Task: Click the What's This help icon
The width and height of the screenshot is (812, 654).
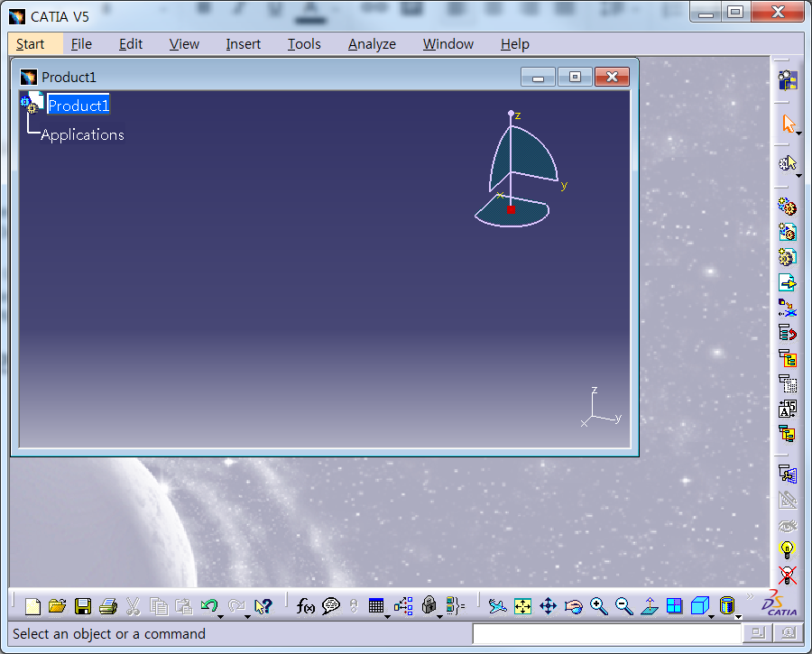Action: click(x=263, y=606)
